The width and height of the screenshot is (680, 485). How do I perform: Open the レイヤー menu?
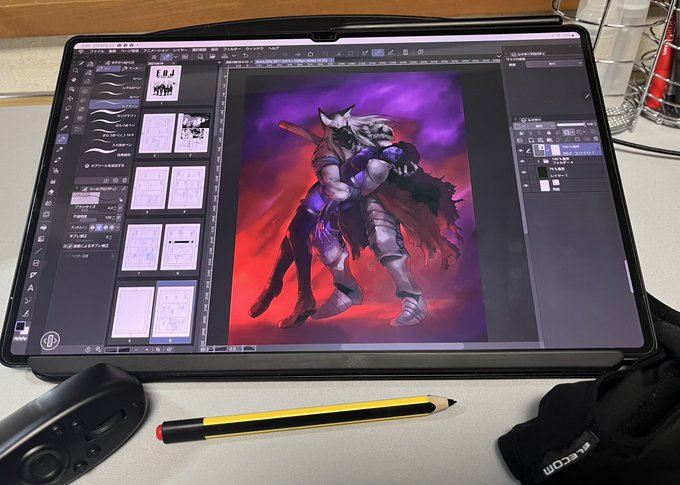point(180,50)
